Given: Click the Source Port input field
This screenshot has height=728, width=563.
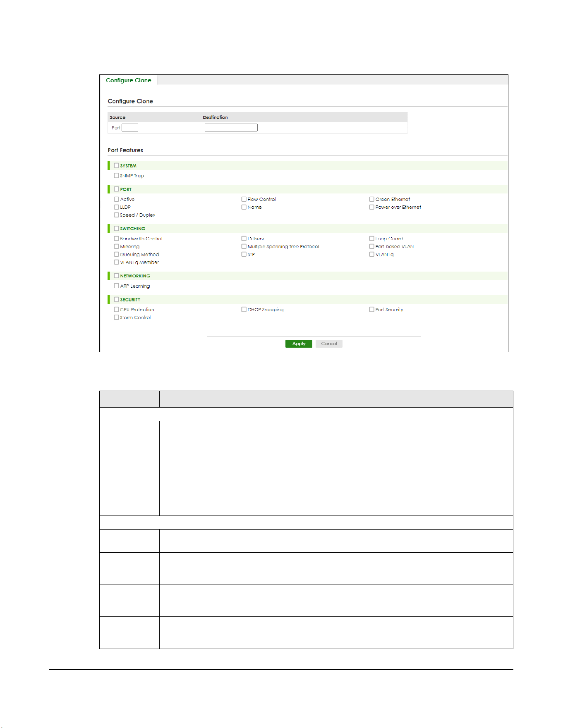Looking at the screenshot, I should (x=130, y=128).
